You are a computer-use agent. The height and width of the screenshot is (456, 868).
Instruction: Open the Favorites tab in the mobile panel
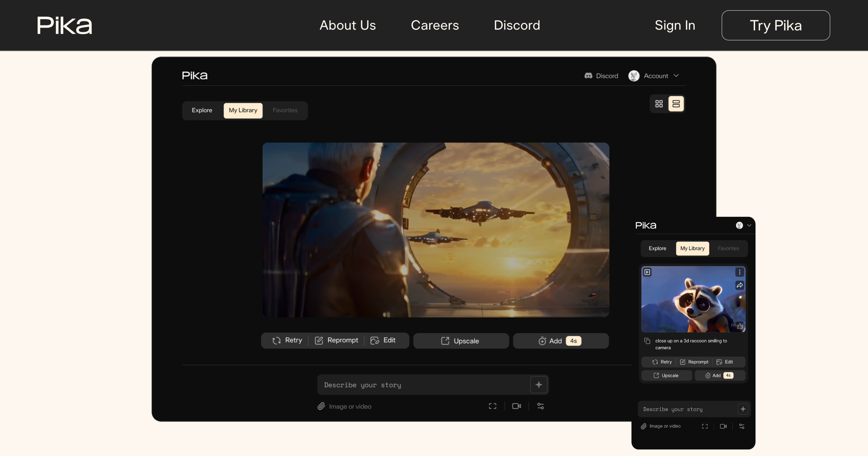728,248
